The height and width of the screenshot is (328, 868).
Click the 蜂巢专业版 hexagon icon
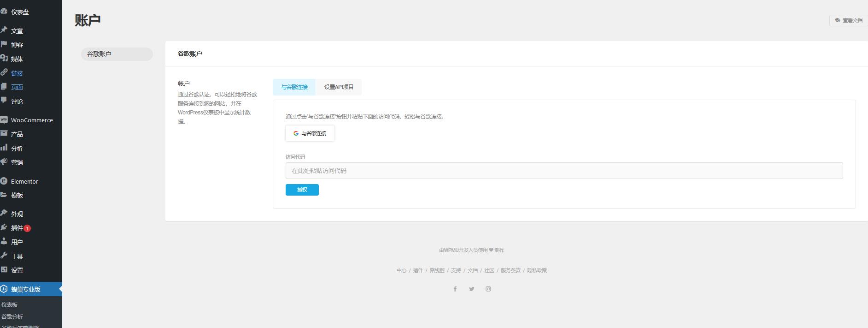[4, 289]
